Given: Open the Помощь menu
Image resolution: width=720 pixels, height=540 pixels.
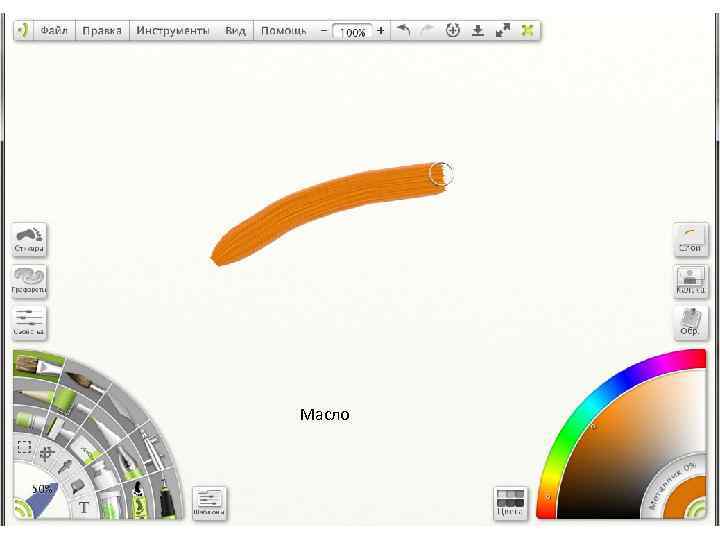Looking at the screenshot, I should 283,31.
